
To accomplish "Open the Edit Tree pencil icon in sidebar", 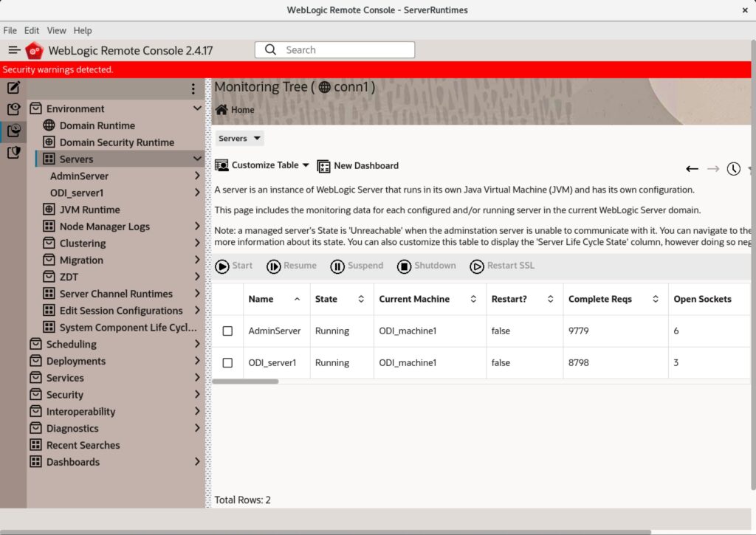I will click(x=13, y=87).
